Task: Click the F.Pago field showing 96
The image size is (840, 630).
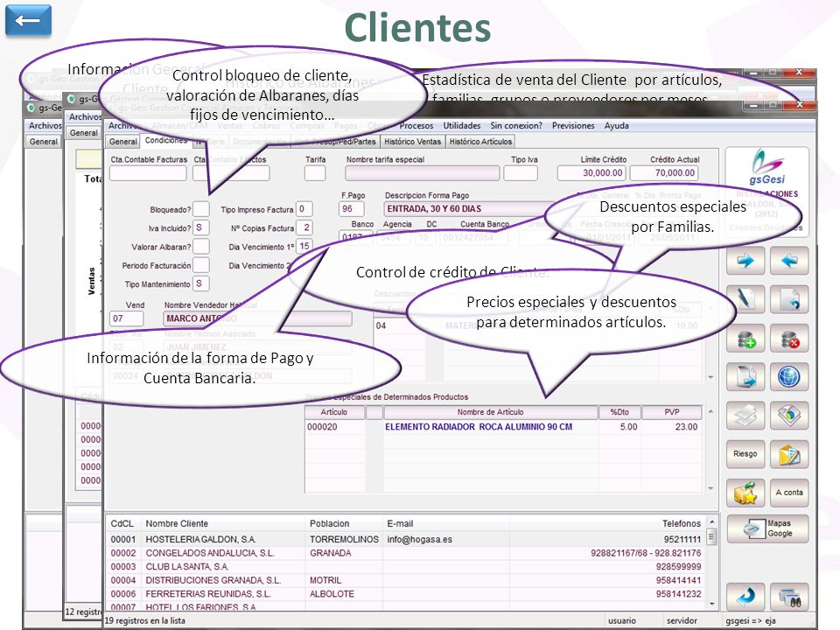Action: (x=352, y=209)
